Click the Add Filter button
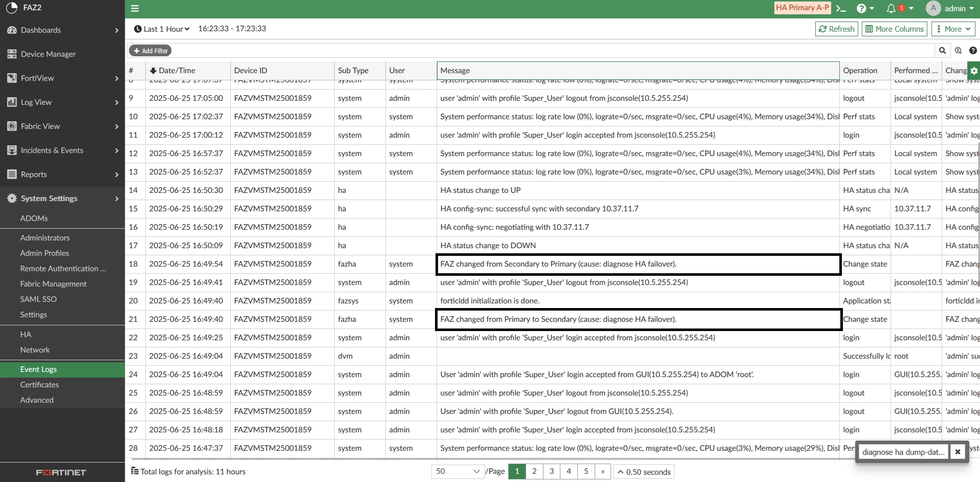This screenshot has height=482, width=980. pyautogui.click(x=150, y=51)
